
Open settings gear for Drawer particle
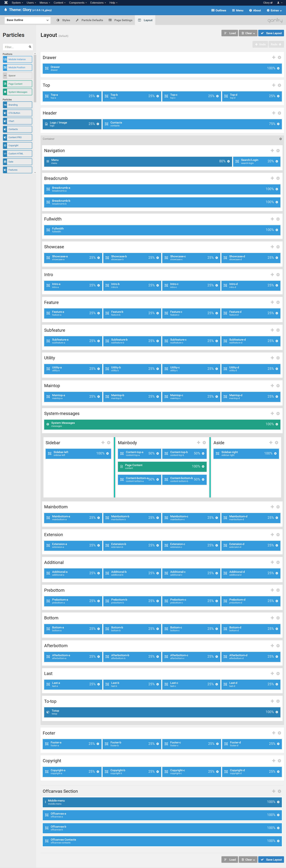click(278, 68)
